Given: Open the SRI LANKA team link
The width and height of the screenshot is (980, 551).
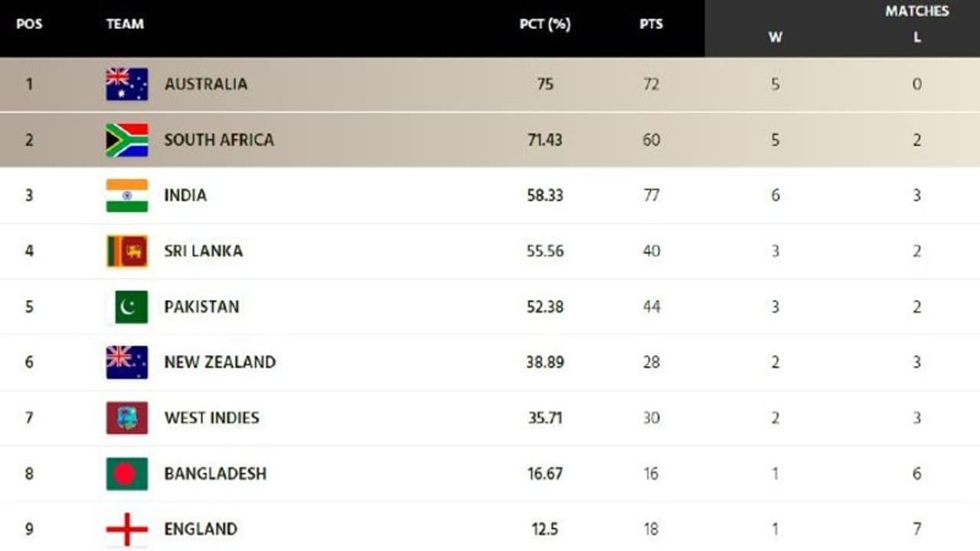Looking at the screenshot, I should pyautogui.click(x=203, y=251).
